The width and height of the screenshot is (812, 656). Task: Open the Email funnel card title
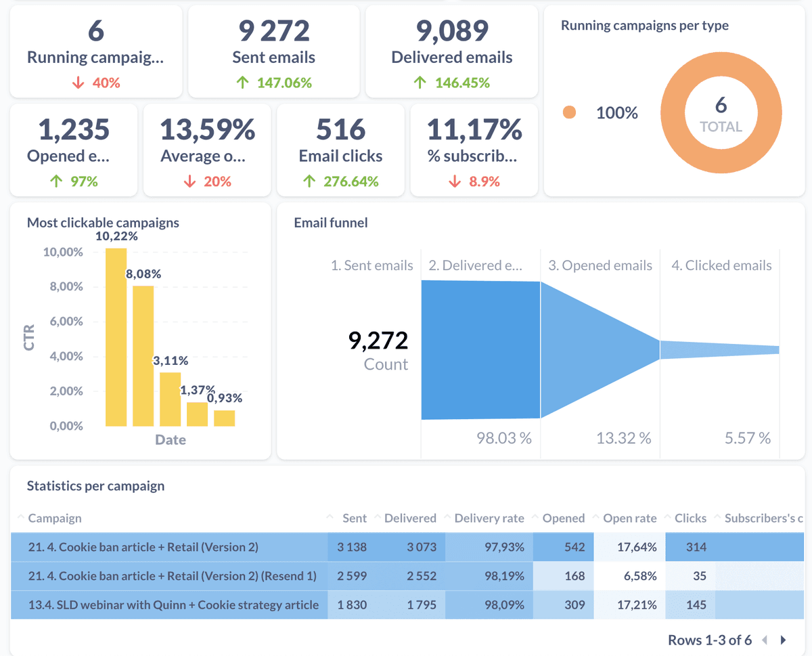[x=331, y=223]
